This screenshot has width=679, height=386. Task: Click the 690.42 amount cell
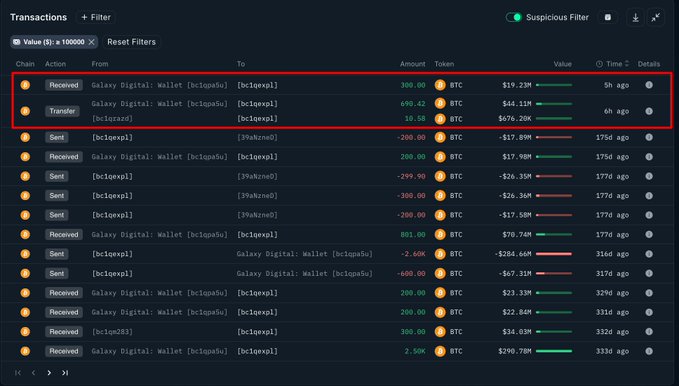413,104
